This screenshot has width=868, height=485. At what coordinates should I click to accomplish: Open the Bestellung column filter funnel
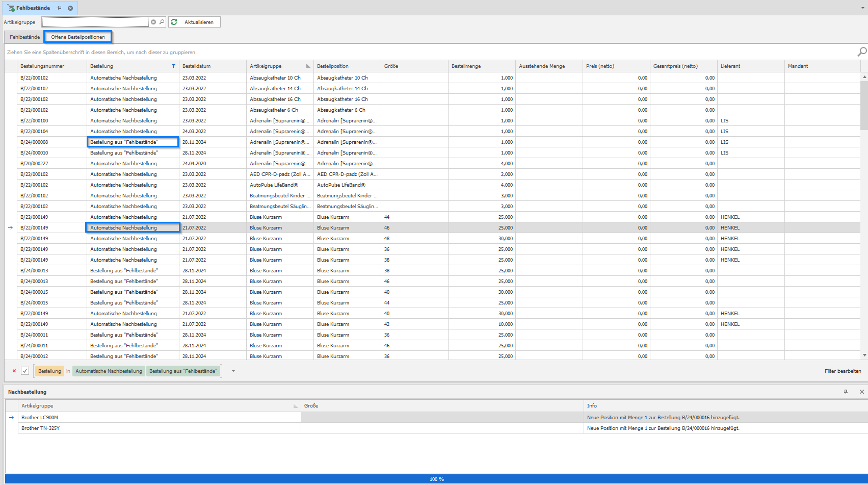tap(173, 66)
